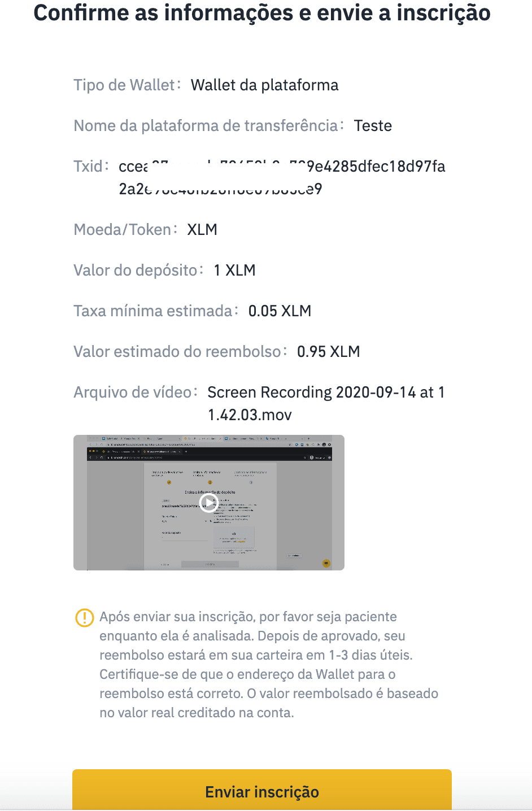532x811 pixels.
Task: Click the Após enviar sua inscrição notice text
Action: (x=269, y=665)
